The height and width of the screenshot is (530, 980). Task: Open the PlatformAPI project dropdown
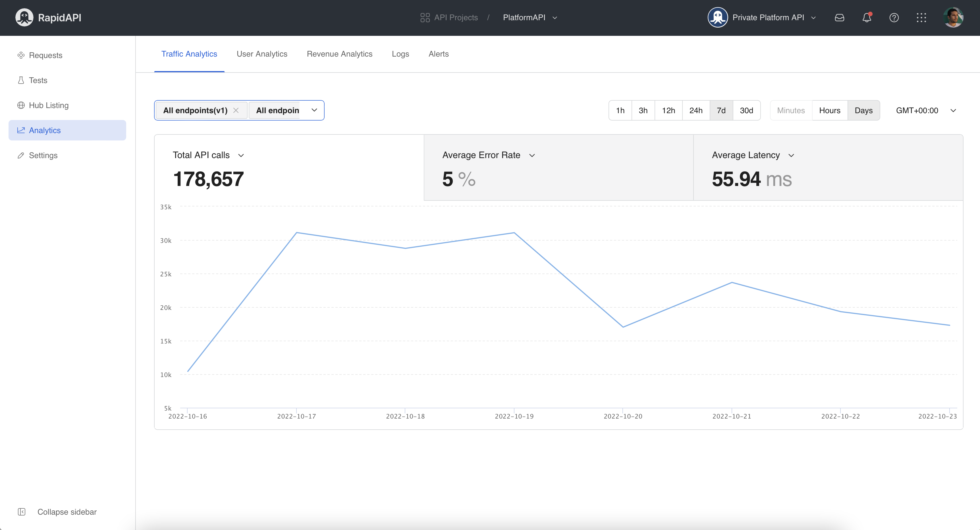530,18
